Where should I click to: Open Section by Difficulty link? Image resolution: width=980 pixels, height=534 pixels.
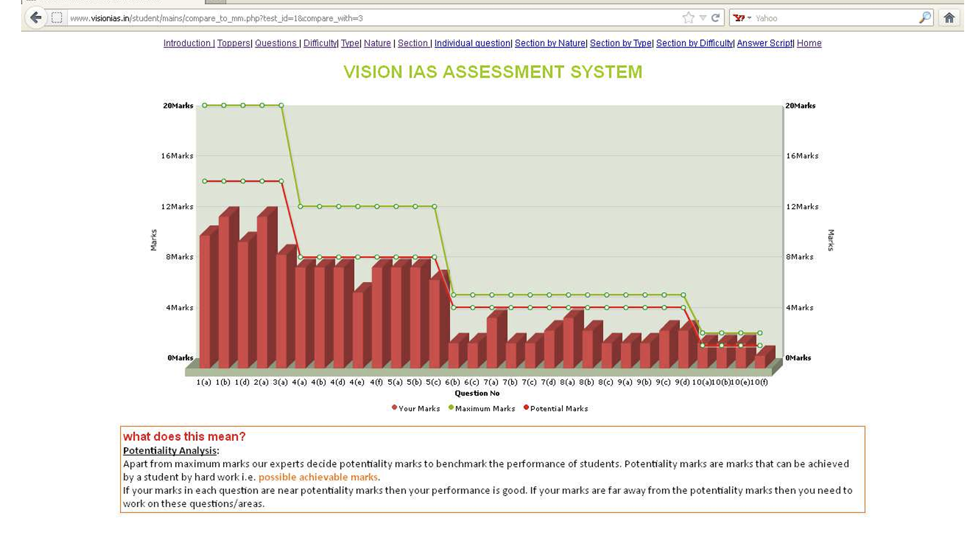tap(695, 43)
